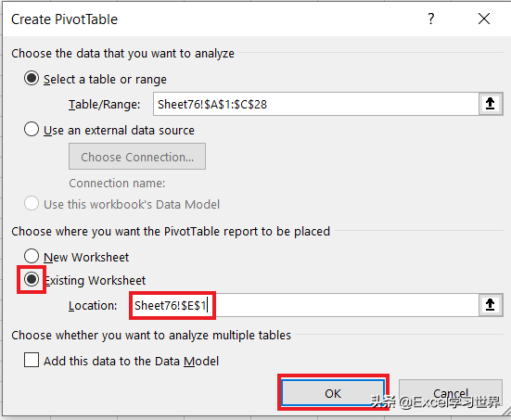Dismiss the dialog with the Cancel button
This screenshot has height=420, width=511.
coord(451,393)
